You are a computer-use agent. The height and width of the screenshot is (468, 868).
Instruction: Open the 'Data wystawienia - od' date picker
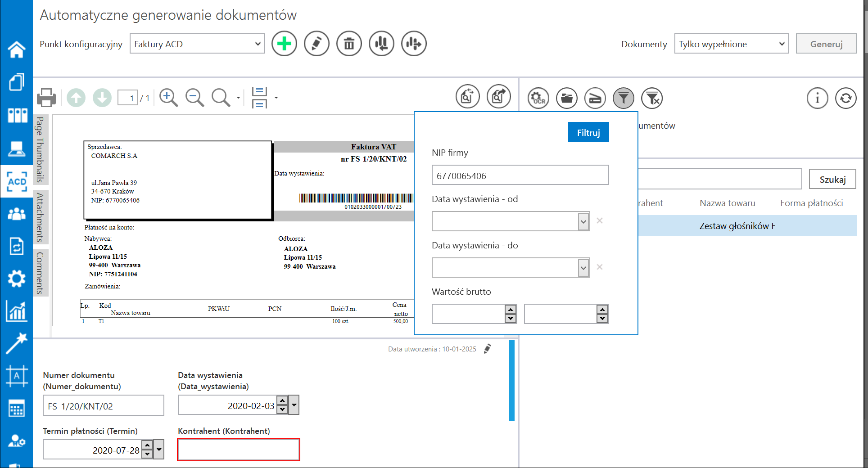(x=583, y=221)
